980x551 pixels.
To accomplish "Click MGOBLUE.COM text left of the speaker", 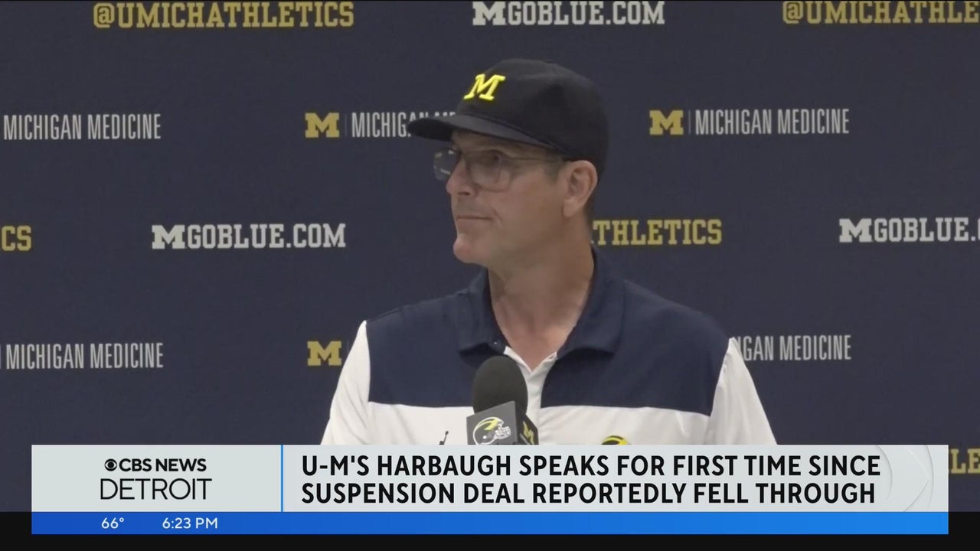I will pyautogui.click(x=248, y=236).
